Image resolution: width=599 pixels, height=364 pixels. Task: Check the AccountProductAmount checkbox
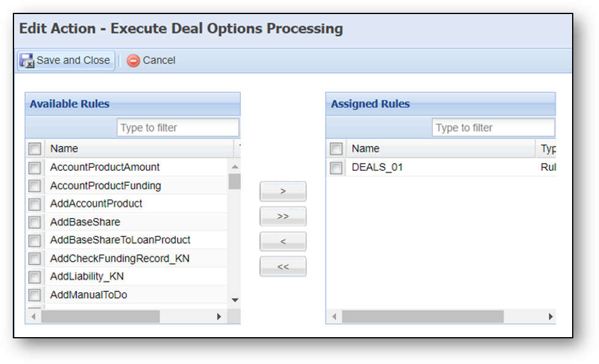34,167
